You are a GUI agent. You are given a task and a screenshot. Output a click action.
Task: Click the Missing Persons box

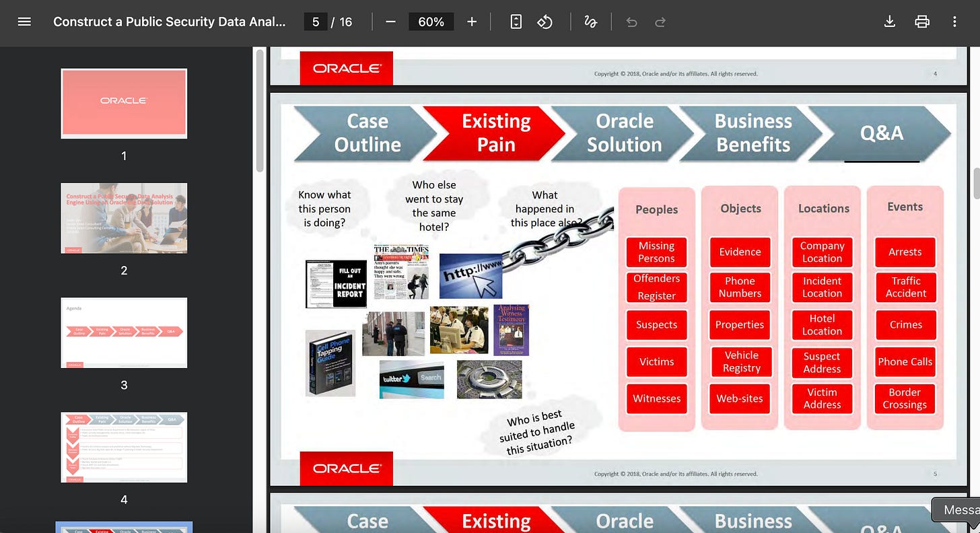[x=656, y=252]
